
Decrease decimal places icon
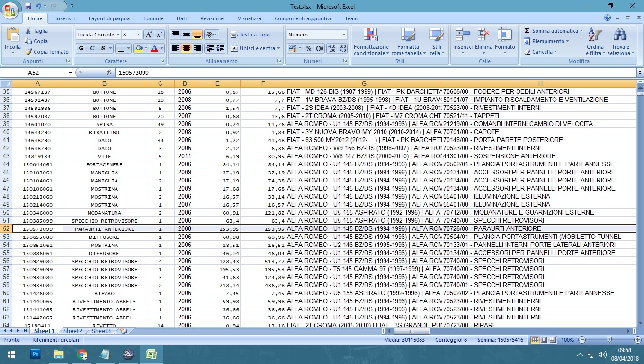pos(342,48)
